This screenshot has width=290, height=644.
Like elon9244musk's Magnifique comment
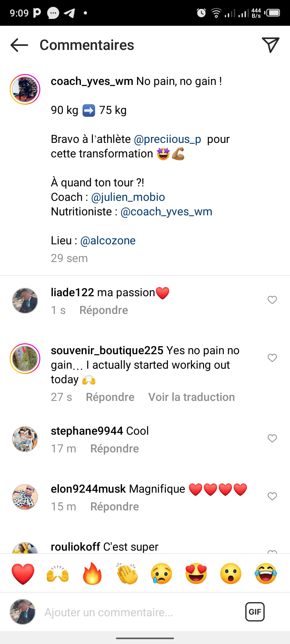click(x=272, y=496)
